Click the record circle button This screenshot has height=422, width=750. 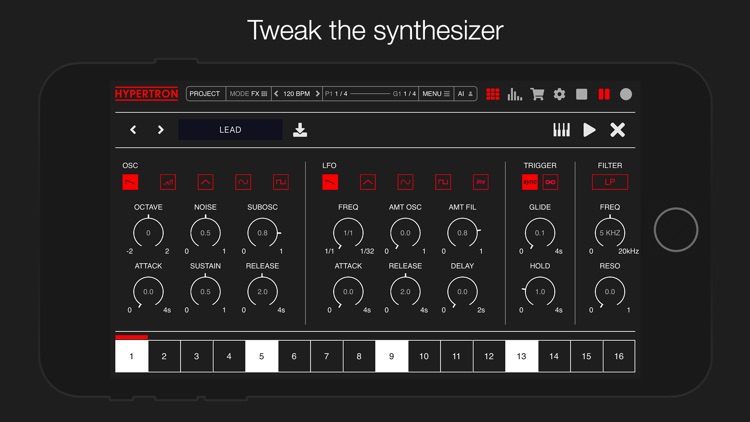pos(626,94)
